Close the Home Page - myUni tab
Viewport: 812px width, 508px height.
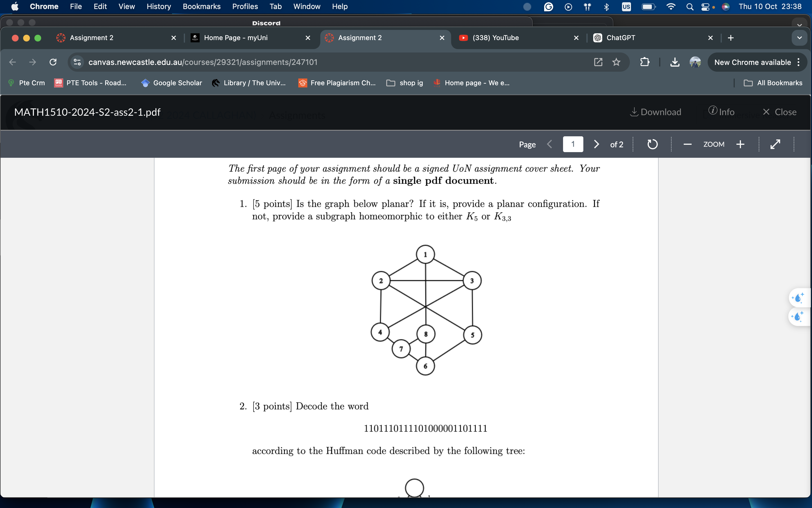308,38
